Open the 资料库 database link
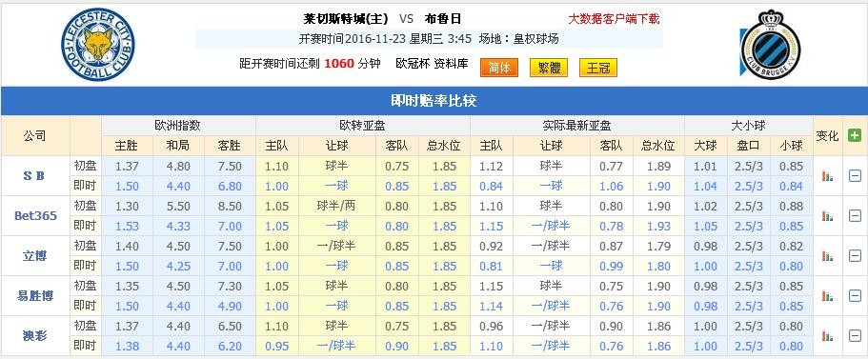The image size is (868, 359). 452,64
